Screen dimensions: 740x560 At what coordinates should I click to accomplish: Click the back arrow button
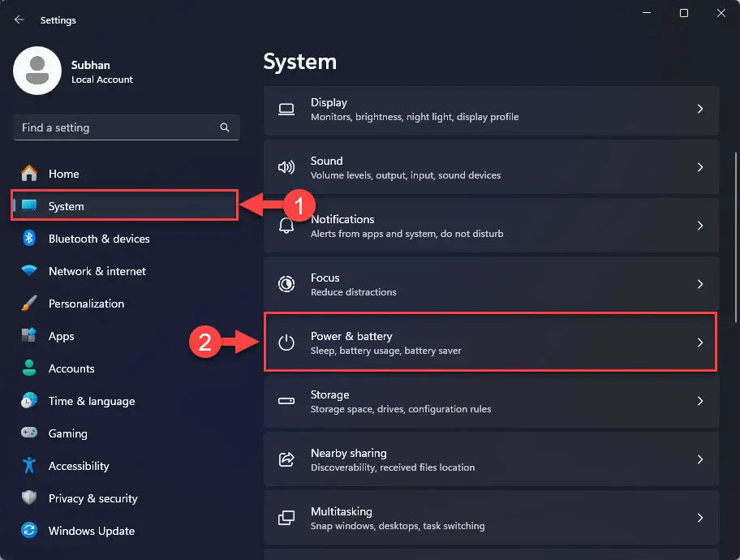coord(18,19)
